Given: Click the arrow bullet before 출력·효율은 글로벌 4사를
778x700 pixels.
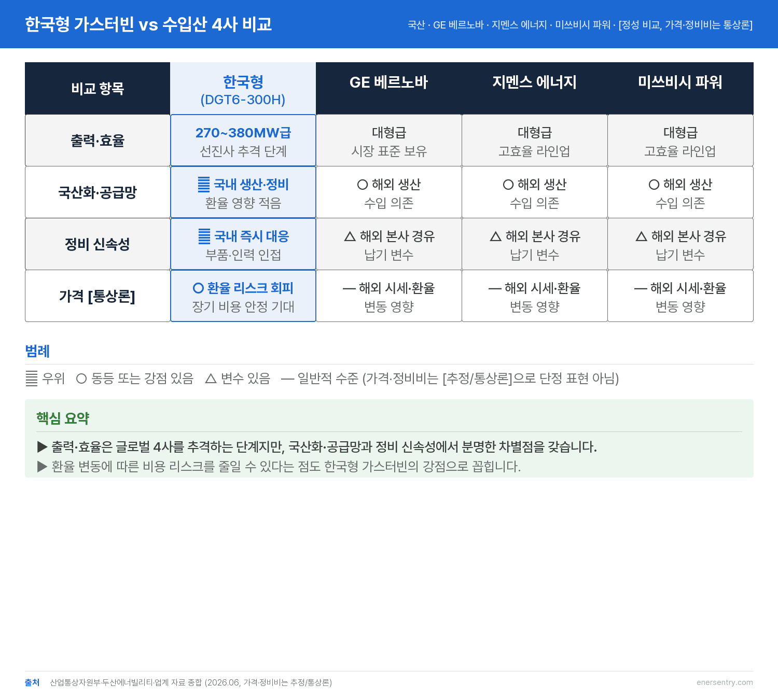Looking at the screenshot, I should pos(43,446).
